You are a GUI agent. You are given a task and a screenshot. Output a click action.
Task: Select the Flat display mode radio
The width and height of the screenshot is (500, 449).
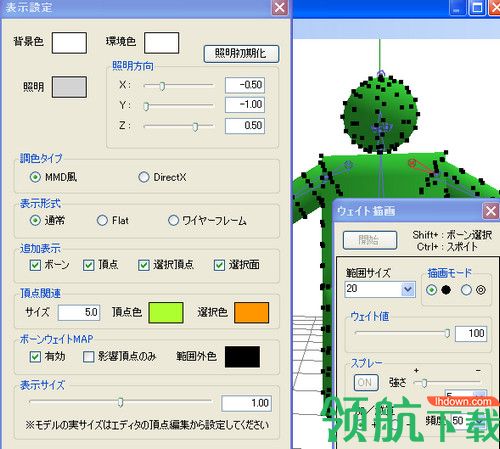(102, 220)
